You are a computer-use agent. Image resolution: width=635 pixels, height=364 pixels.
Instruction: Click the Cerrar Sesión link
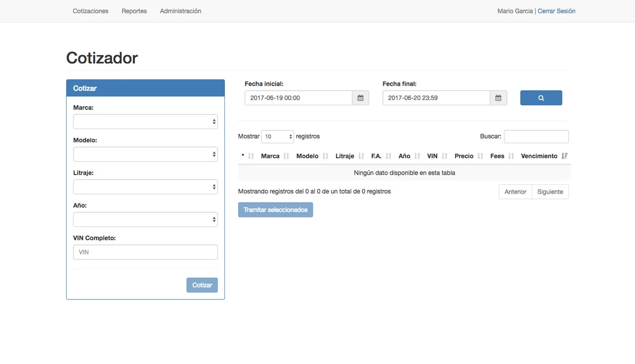[x=557, y=11]
